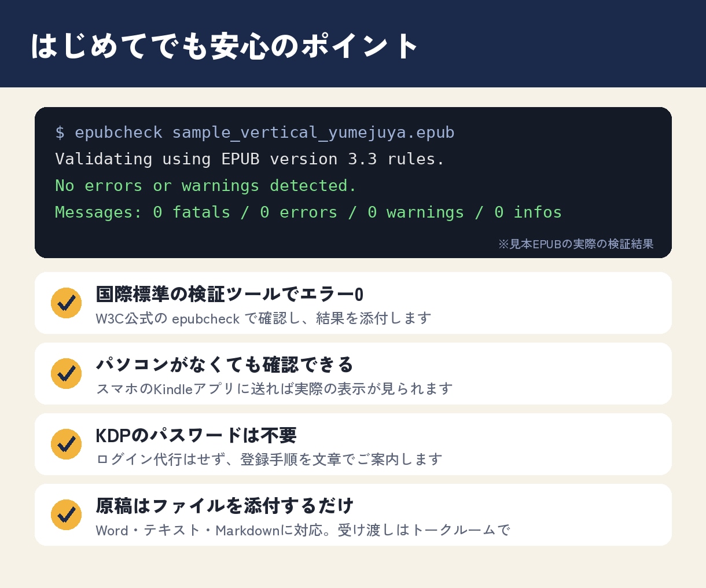Click the title 原稿はファイルを添付するだけ
The image size is (706, 588).
[x=225, y=506]
